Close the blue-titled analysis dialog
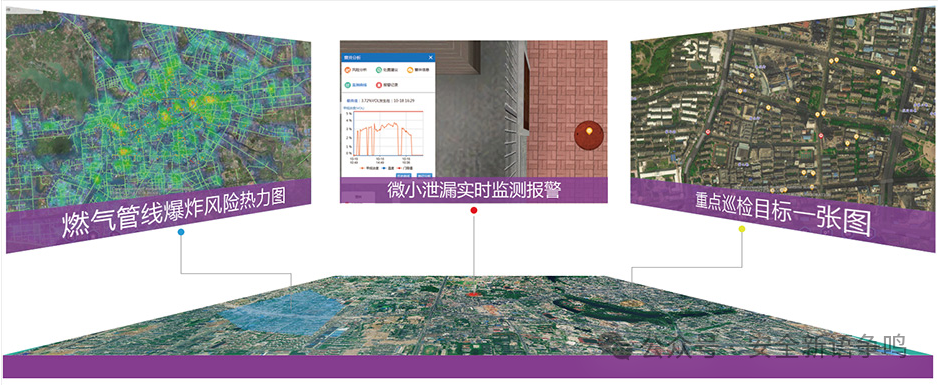Viewport: 938px width, 385px height. tap(431, 57)
